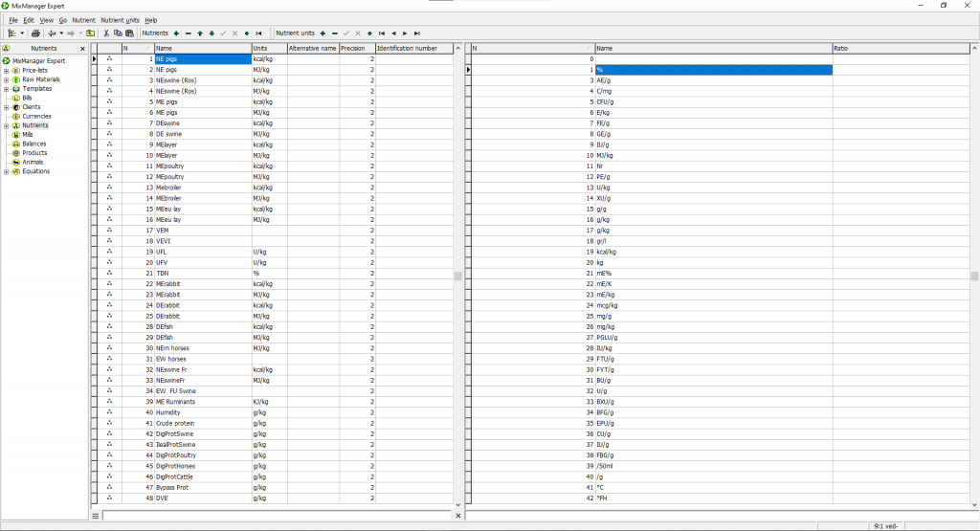Screen dimensions: 980x531
Task: Select the MJ/kg unit row
Action: pos(719,156)
